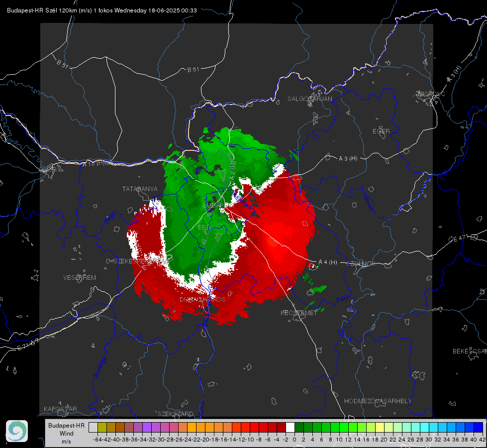Click the MISKOLC city label
The image size is (487, 448).
pyautogui.click(x=431, y=94)
